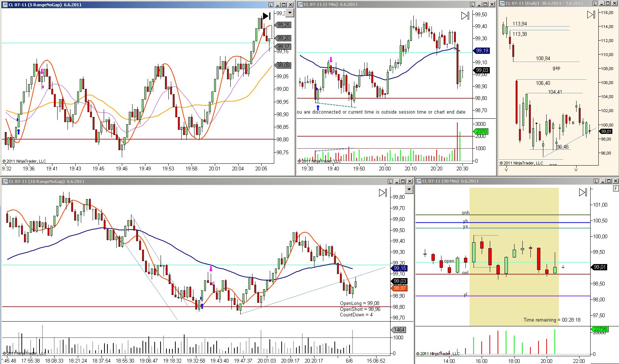Click the orange 98,97 marker in 10 RangeNoGap chart
The width and height of the screenshot is (619, 364).
click(x=399, y=288)
